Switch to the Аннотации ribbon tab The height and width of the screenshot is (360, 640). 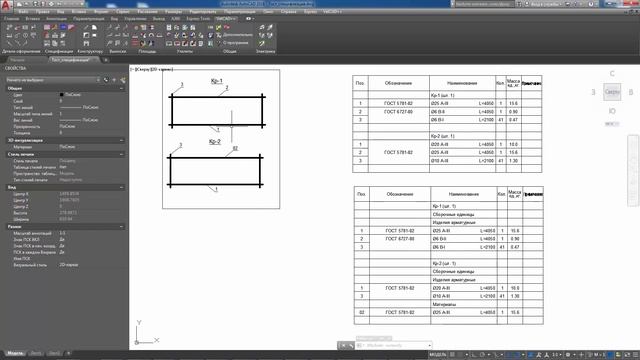[x=56, y=19]
